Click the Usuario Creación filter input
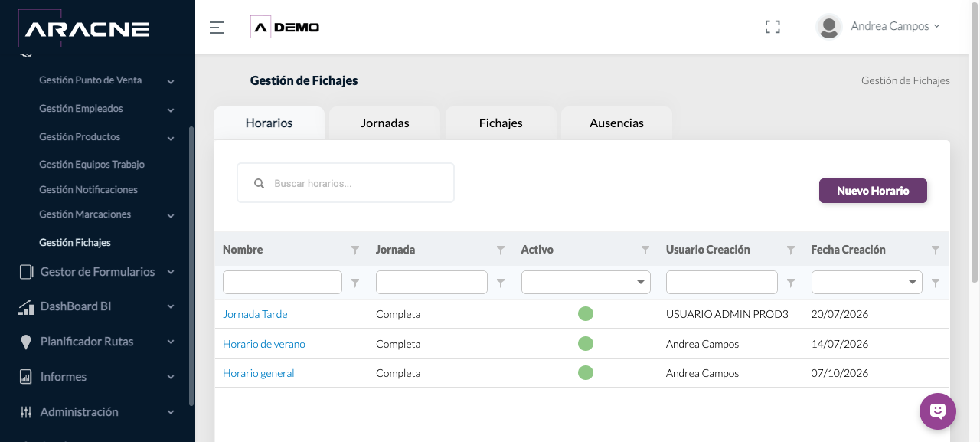This screenshot has height=442, width=980. pyautogui.click(x=722, y=282)
